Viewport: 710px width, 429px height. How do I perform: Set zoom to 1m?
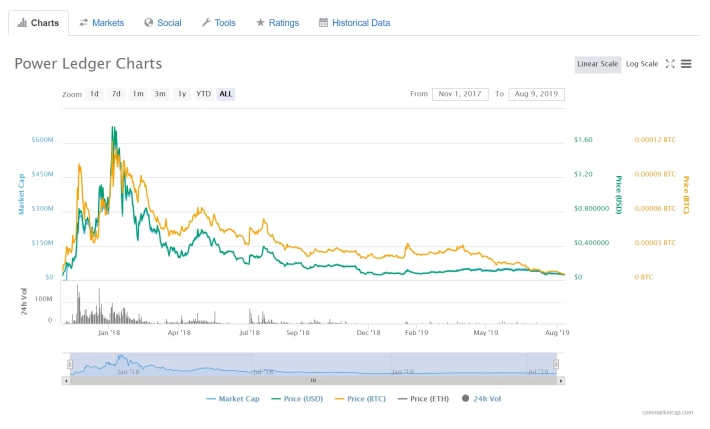pyautogui.click(x=138, y=94)
